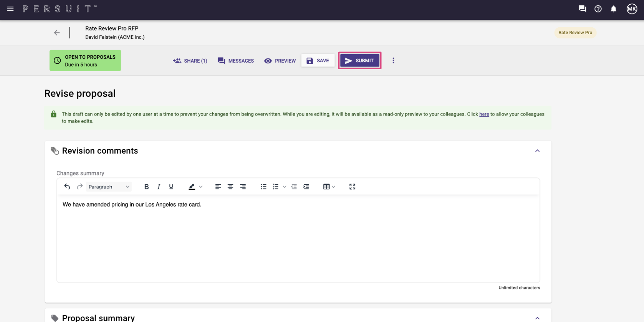Click 'David Falstein (ACME Inc.)' text
This screenshot has width=644, height=322.
(x=115, y=37)
